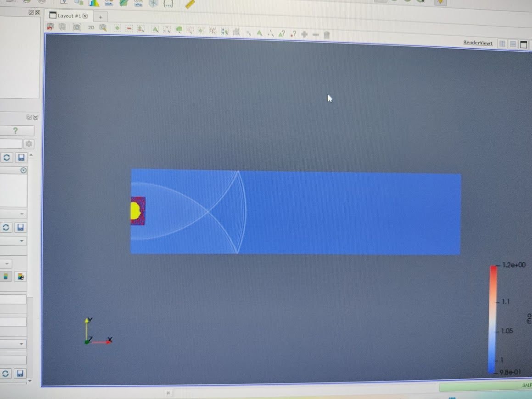532x399 pixels.
Task: Undo the last camera change
Action: pyautogui.click(x=50, y=26)
